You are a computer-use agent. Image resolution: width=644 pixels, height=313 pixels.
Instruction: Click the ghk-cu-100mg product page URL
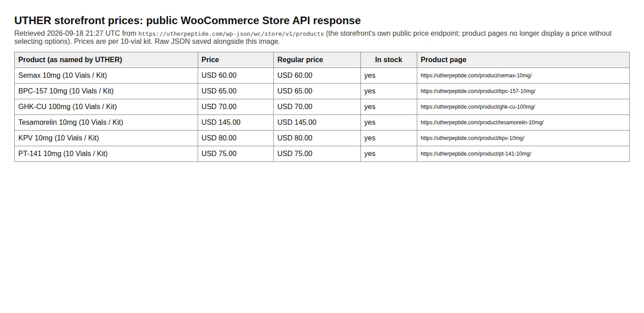click(478, 107)
